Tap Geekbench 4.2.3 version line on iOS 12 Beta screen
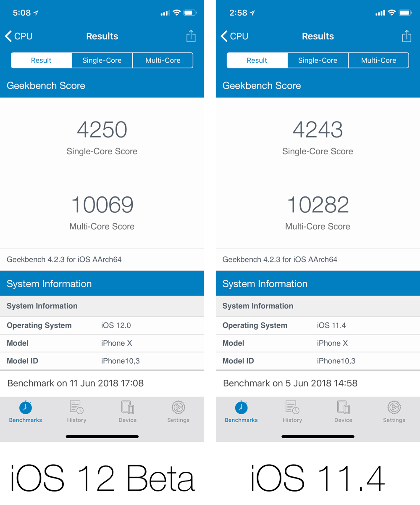 point(64,259)
